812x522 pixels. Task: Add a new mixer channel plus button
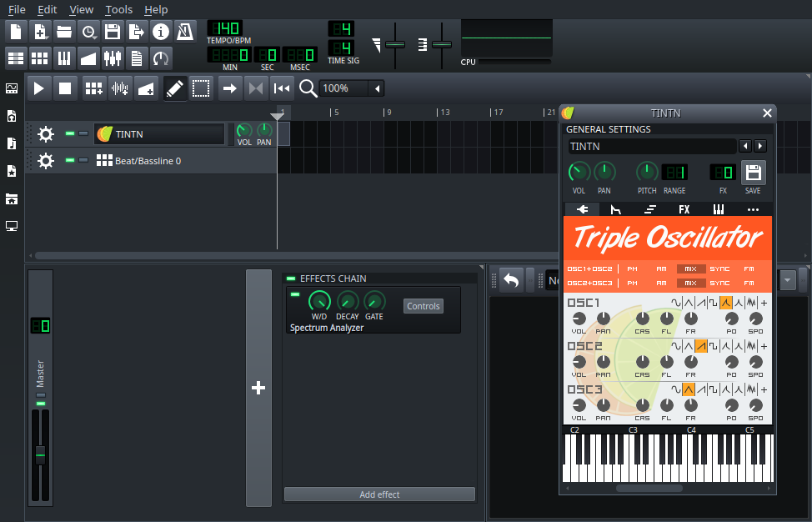coord(258,388)
